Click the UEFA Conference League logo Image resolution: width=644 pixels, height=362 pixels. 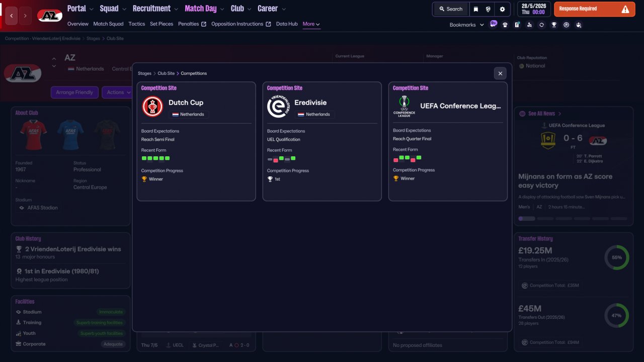tap(404, 106)
